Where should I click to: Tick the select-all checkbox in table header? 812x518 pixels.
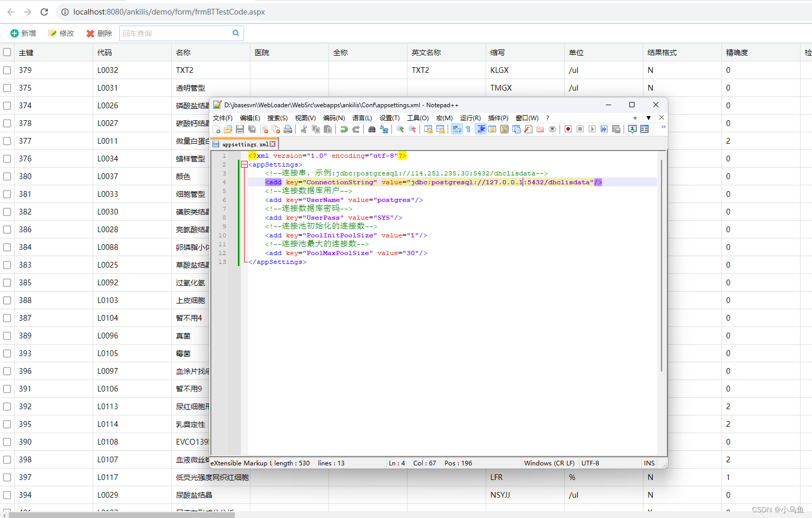click(7, 52)
